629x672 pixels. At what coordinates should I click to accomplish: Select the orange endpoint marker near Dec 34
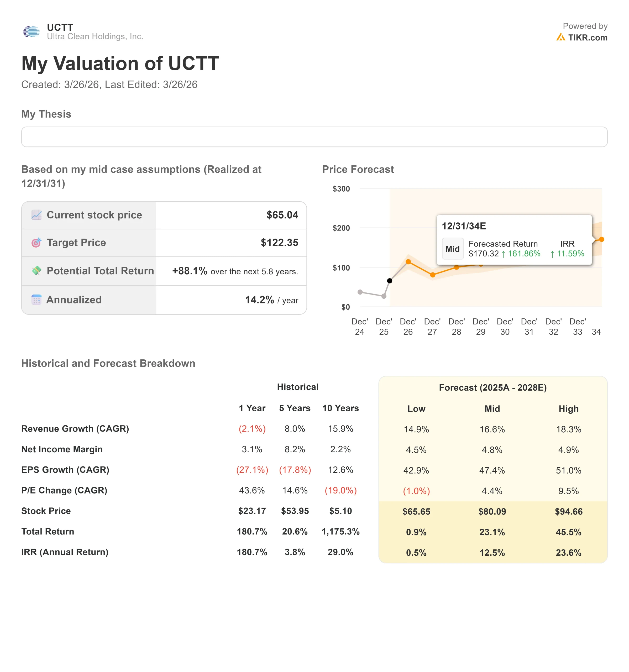coord(602,239)
